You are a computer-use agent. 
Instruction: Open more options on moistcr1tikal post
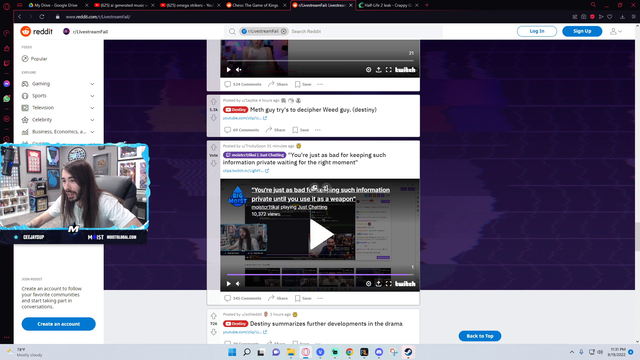320,298
